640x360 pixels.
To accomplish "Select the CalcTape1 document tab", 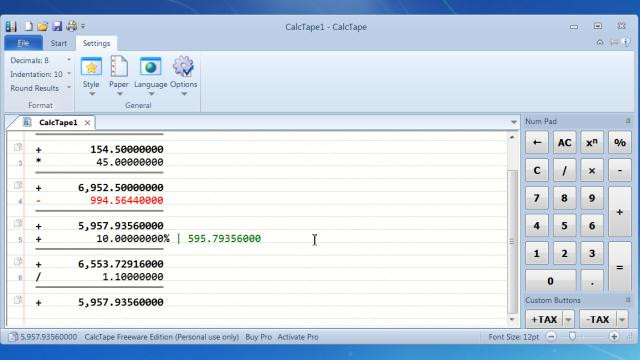I will (58, 122).
